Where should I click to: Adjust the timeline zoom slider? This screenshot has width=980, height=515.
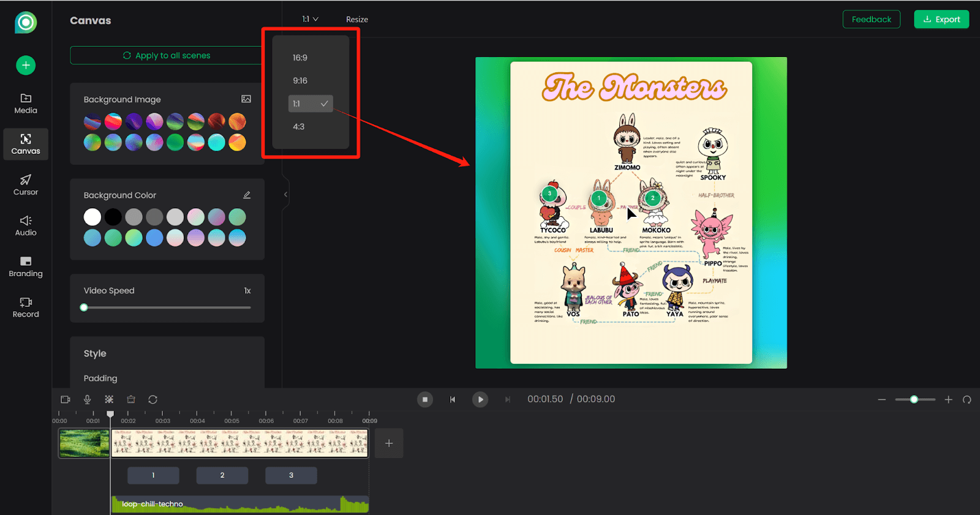914,399
